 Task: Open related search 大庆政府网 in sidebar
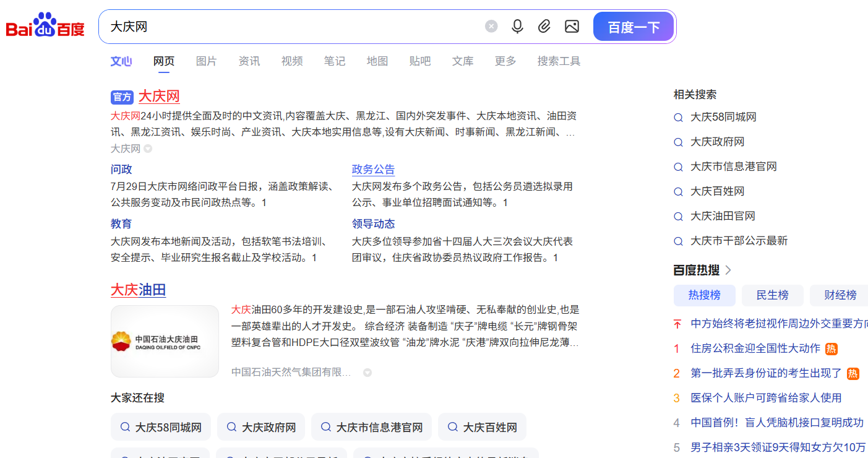(717, 142)
